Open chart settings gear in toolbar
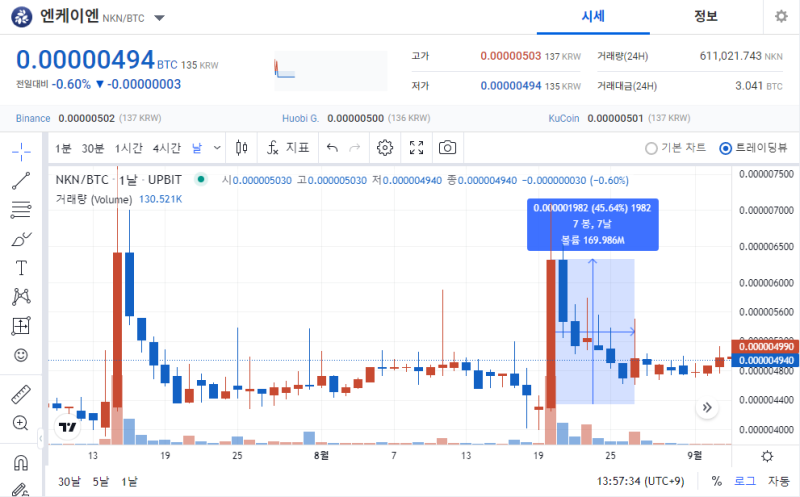 pyautogui.click(x=385, y=148)
